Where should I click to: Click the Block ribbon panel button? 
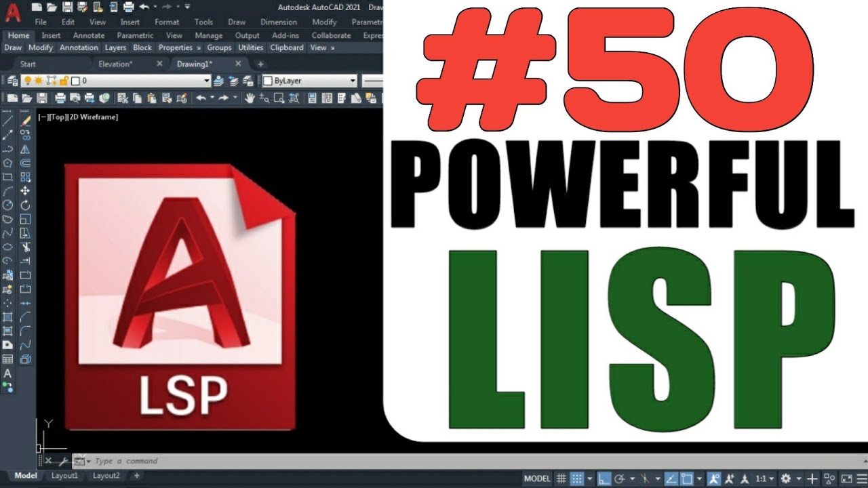(x=142, y=48)
